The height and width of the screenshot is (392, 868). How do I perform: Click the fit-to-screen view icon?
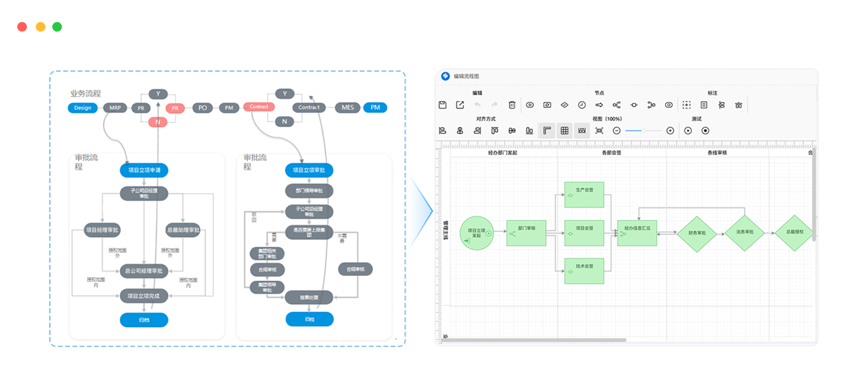pos(599,131)
